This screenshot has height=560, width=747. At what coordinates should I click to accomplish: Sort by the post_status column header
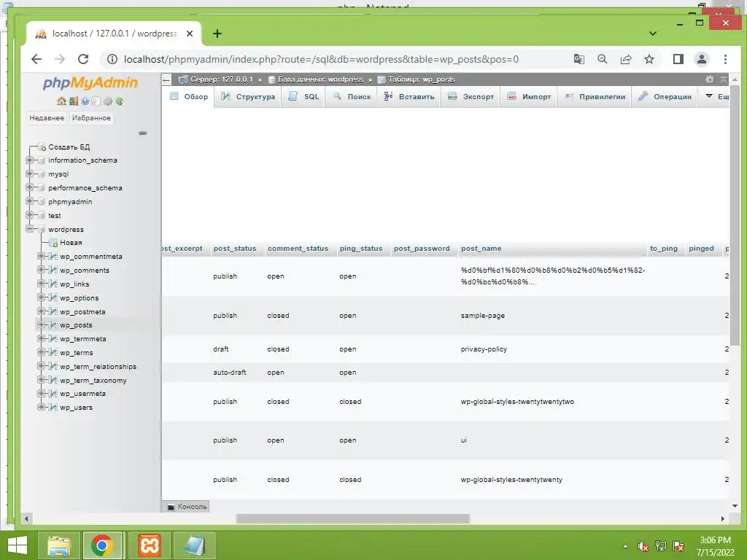235,249
